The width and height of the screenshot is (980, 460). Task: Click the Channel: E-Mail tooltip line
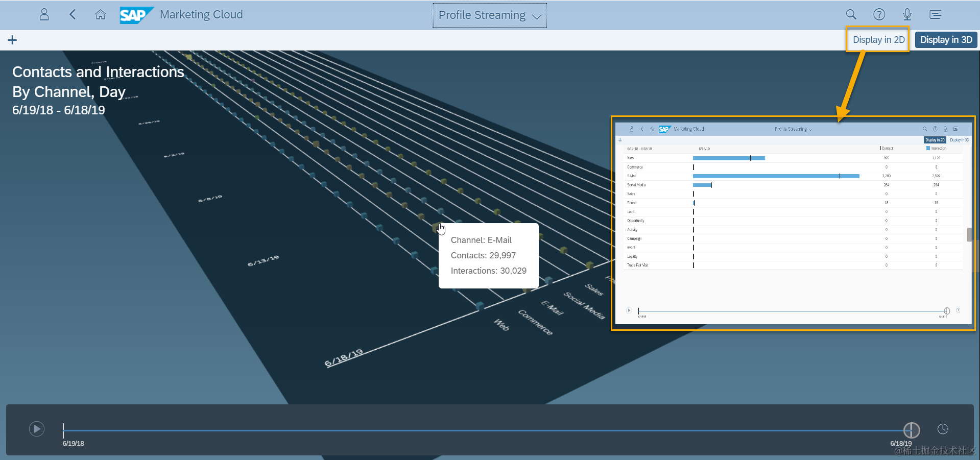point(481,240)
